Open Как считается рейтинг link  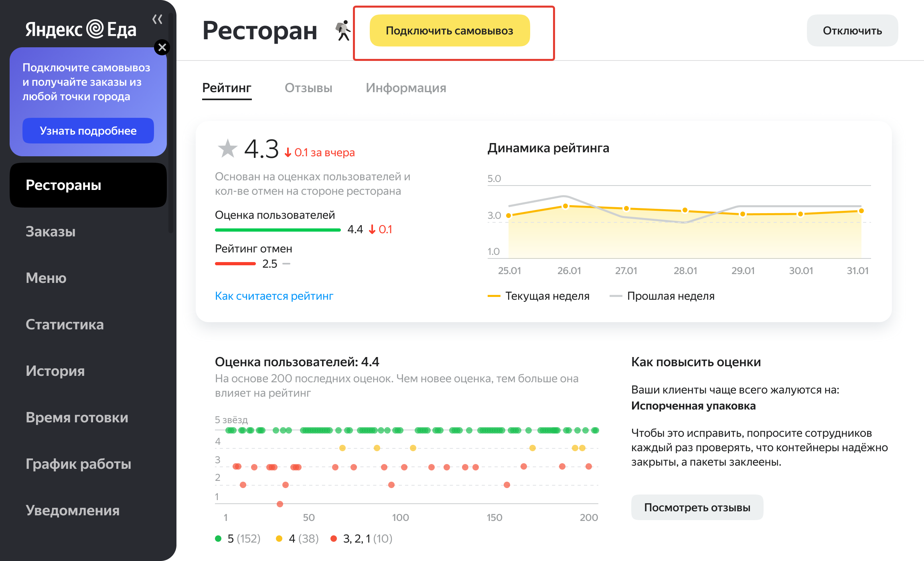[x=274, y=296]
